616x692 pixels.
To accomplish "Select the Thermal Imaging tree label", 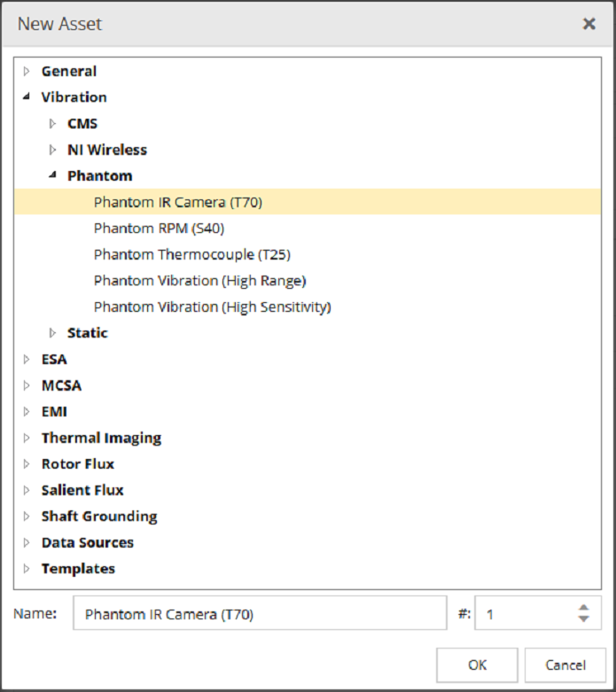I will 102,438.
